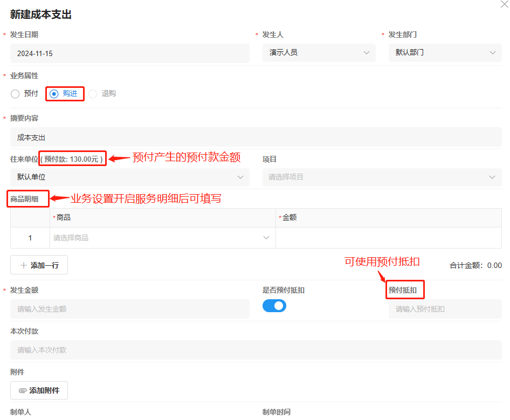The height and width of the screenshot is (420, 510).
Task: Click the plus icon on 添加一行
Action: tap(24, 265)
